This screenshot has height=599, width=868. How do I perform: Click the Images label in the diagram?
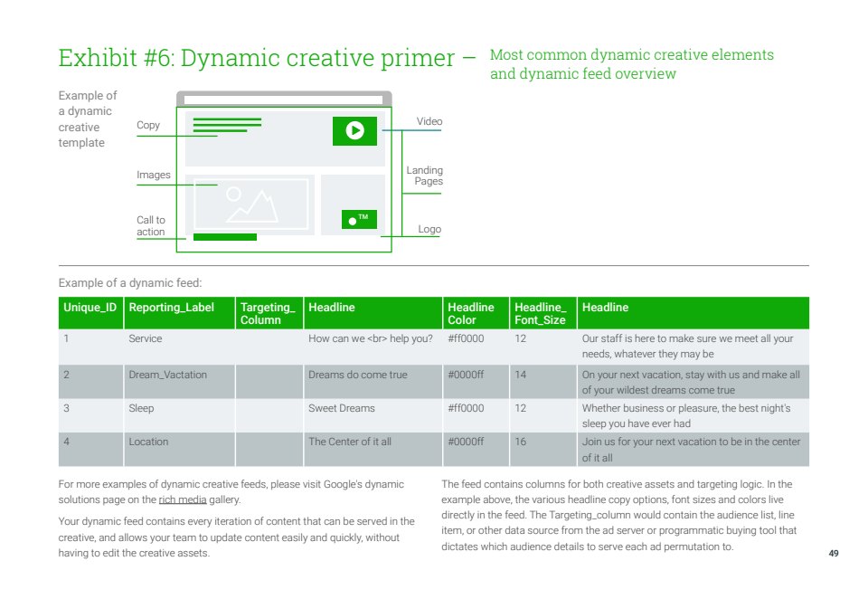[x=154, y=176]
